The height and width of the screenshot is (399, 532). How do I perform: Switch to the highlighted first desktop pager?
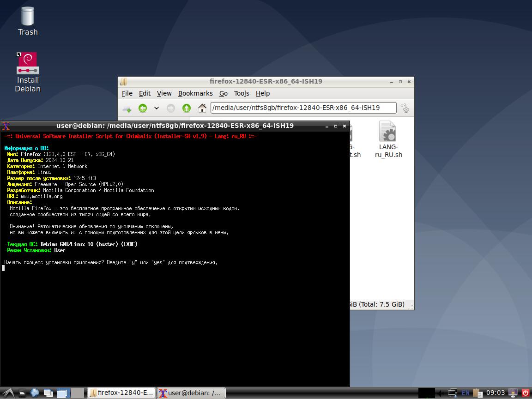coord(63,393)
